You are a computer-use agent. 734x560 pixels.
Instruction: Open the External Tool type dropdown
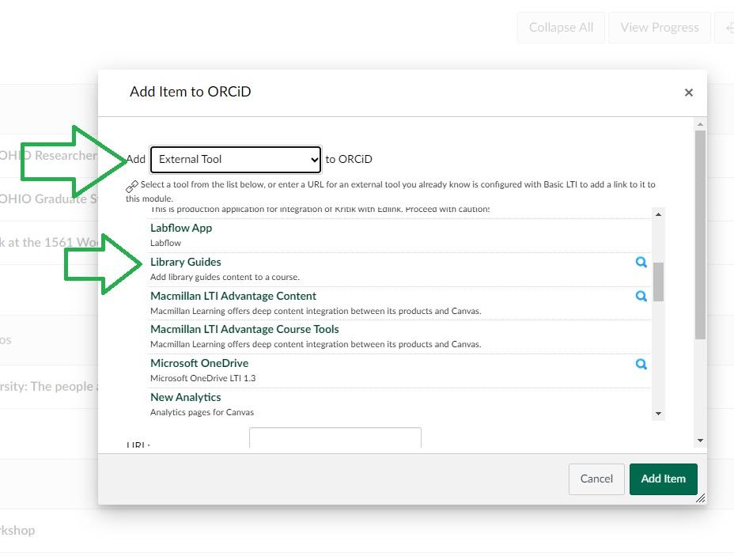pyautogui.click(x=235, y=159)
